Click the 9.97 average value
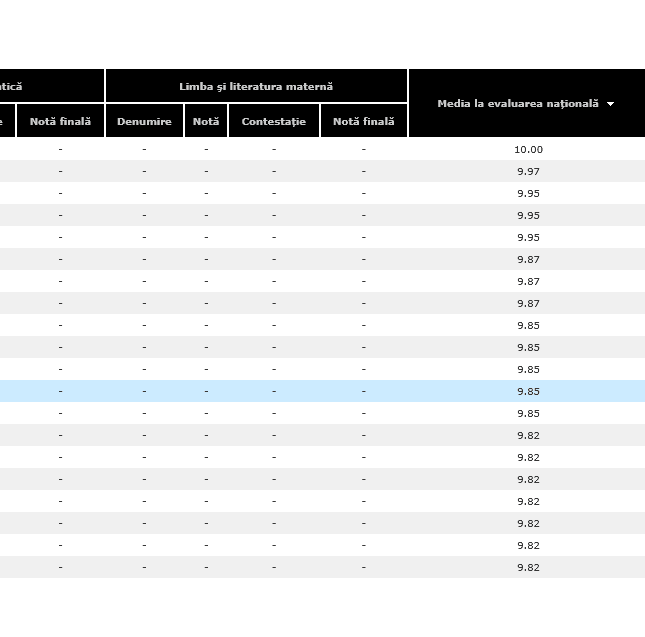Image resolution: width=645 pixels, height=637 pixels. pyautogui.click(x=528, y=172)
